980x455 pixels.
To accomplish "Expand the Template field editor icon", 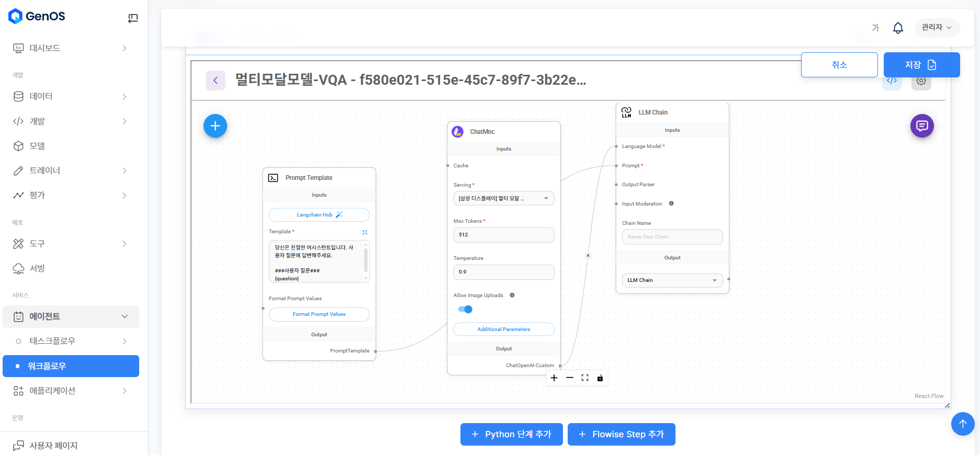I will pos(365,232).
